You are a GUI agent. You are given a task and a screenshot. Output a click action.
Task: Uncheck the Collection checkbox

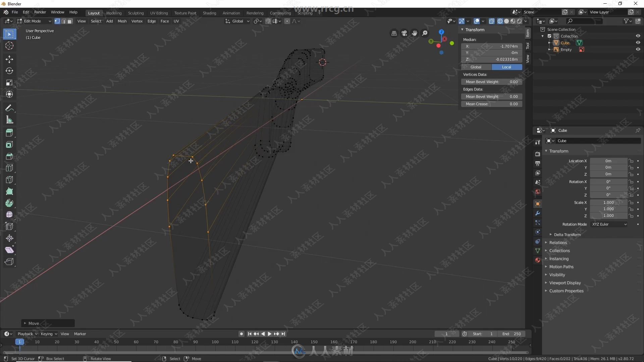[549, 36]
